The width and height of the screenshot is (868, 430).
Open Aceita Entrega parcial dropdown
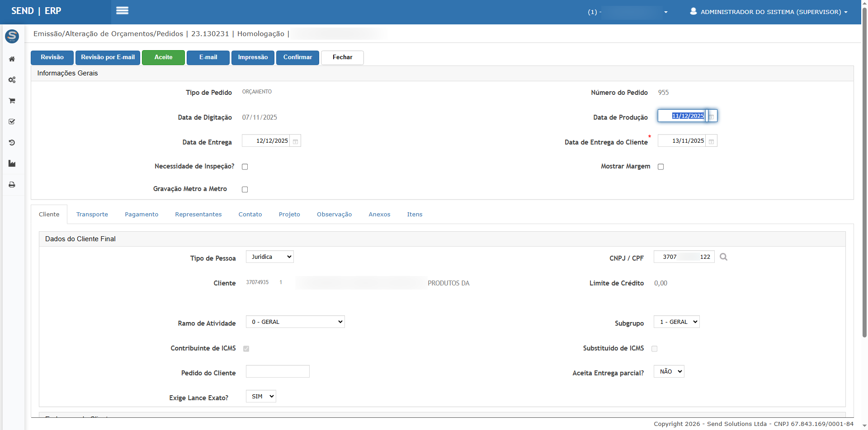[669, 372]
